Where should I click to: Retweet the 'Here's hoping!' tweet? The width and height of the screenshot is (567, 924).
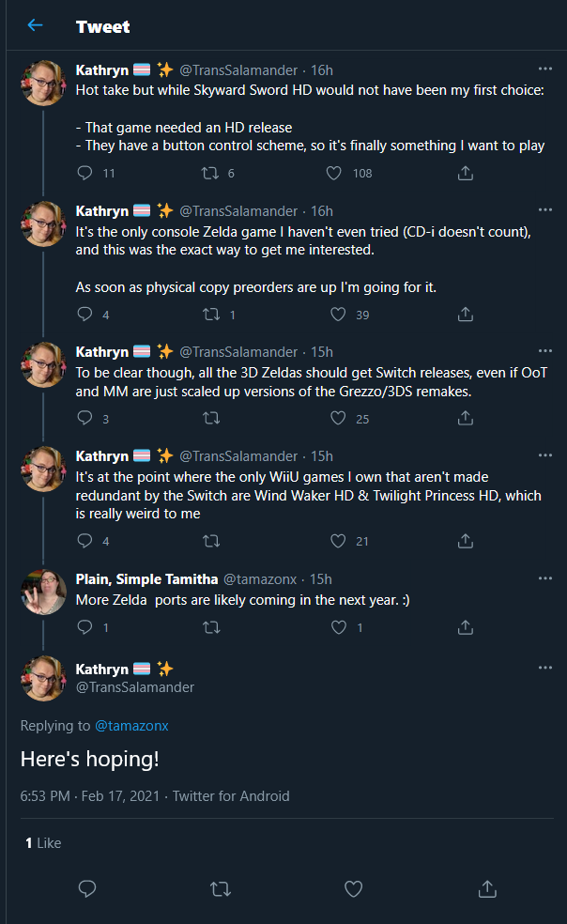tap(221, 888)
